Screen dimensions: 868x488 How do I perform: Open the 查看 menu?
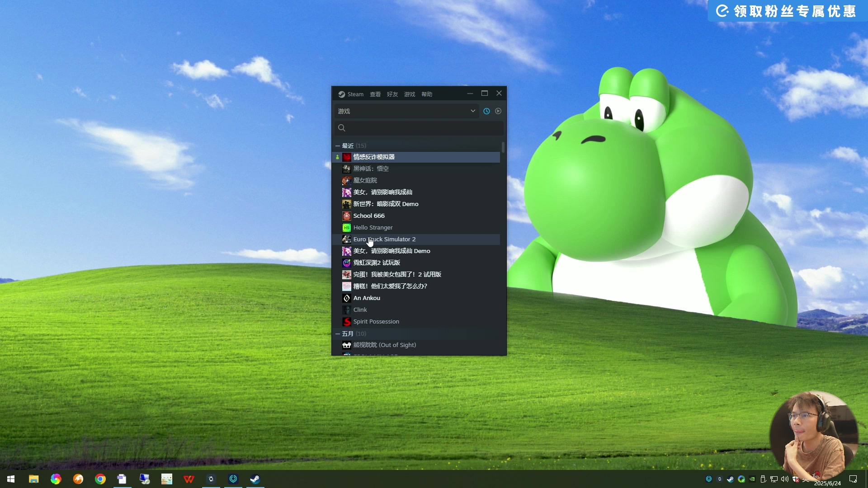375,94
